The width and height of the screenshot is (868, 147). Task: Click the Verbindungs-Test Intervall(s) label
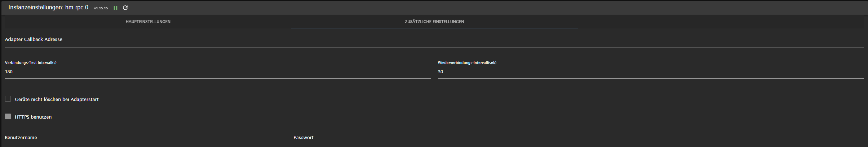click(31, 63)
